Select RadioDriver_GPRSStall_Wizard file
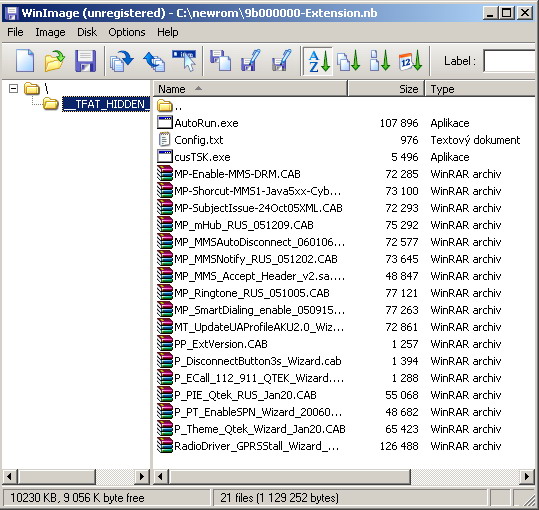 click(256, 446)
